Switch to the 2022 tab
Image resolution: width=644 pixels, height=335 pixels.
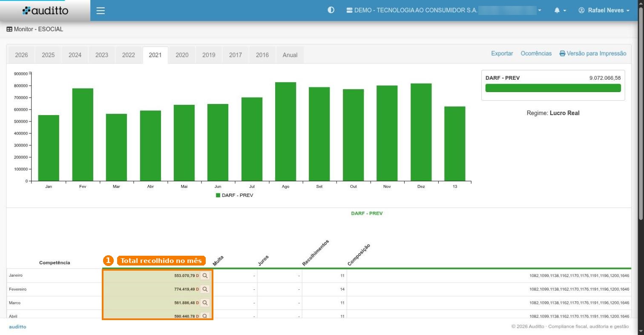[x=128, y=55]
